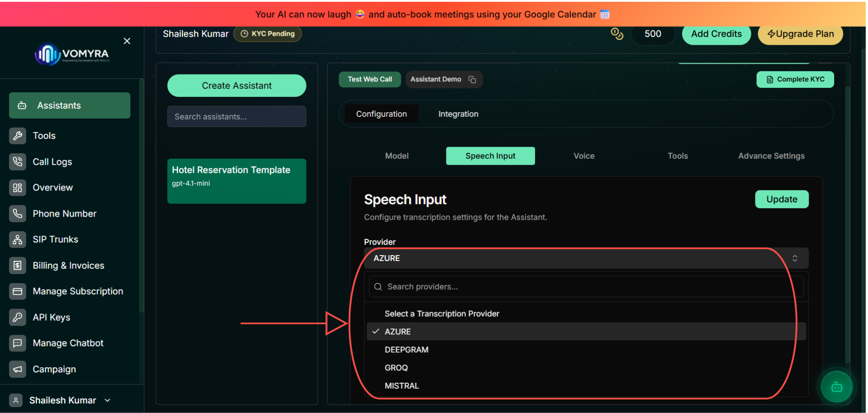
Task: Open the Speech Input tab
Action: [490, 156]
